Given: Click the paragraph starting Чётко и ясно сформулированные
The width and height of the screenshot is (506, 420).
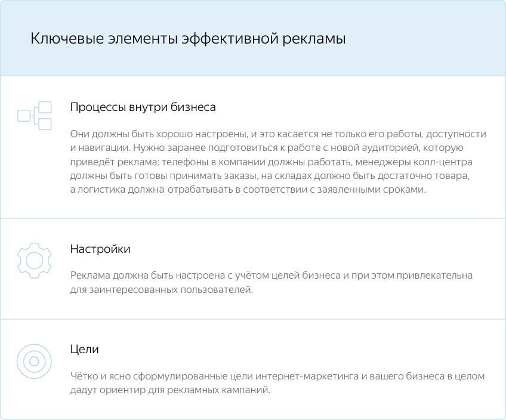Looking at the screenshot, I should click(277, 383).
